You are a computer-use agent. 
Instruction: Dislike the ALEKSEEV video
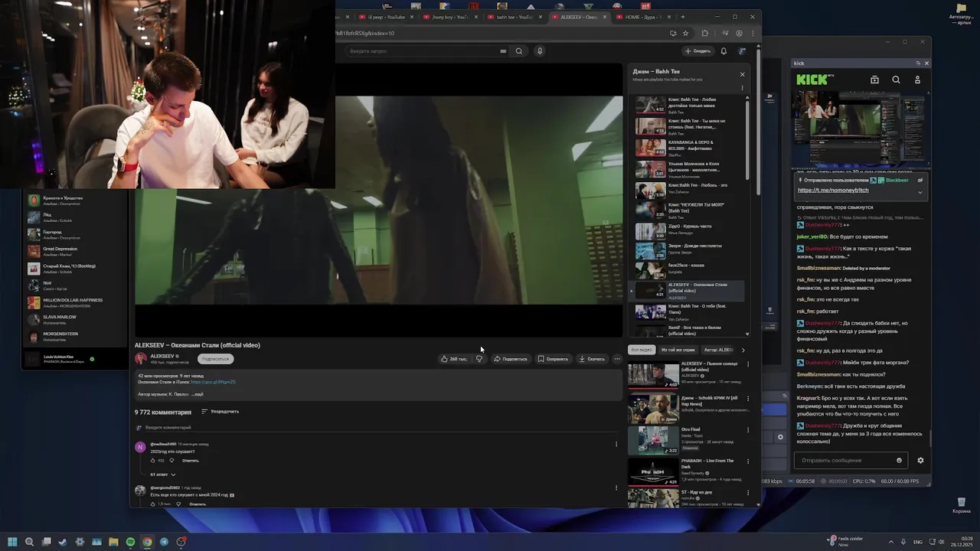click(x=479, y=359)
